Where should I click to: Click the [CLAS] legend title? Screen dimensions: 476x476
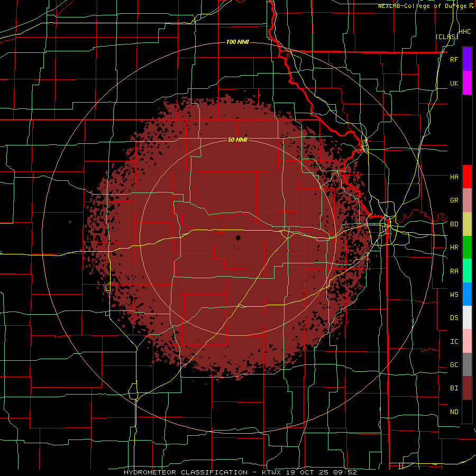(447, 36)
